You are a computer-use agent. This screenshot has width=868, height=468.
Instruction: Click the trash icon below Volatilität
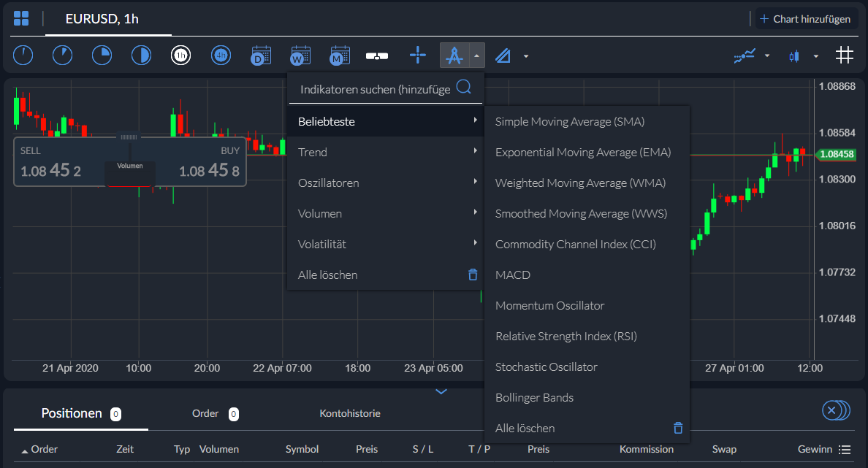pos(473,275)
